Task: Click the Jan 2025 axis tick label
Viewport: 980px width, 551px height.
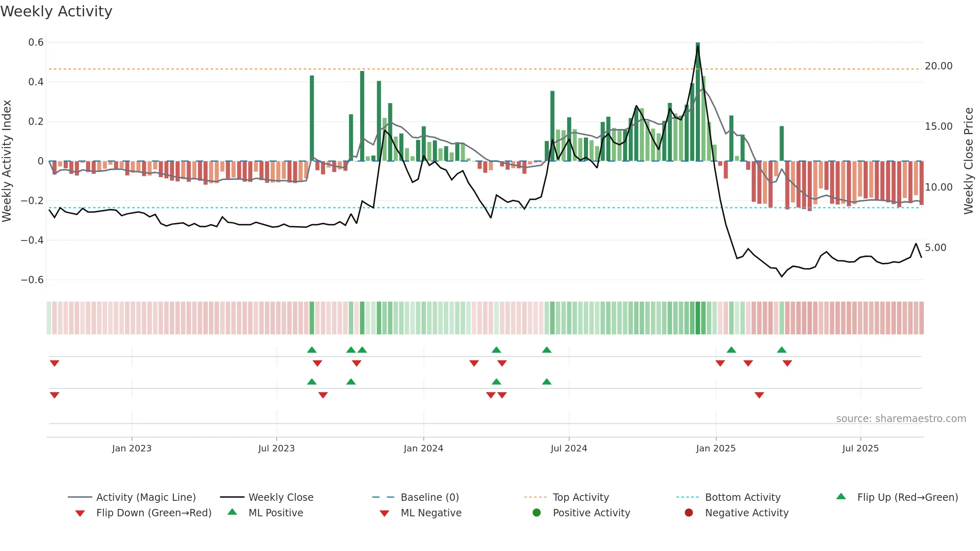Action: coord(716,448)
